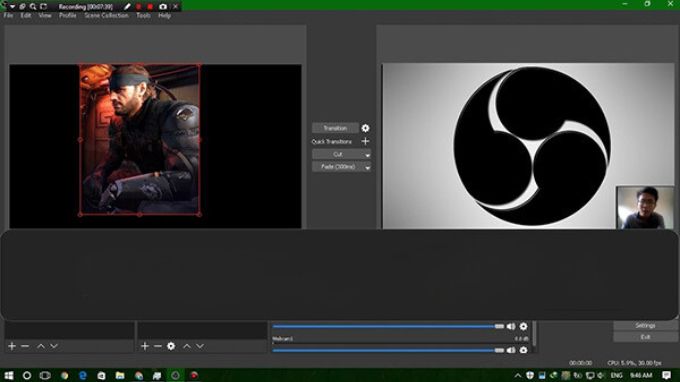The image size is (680, 382).
Task: Click the Exit button
Action: (x=645, y=337)
